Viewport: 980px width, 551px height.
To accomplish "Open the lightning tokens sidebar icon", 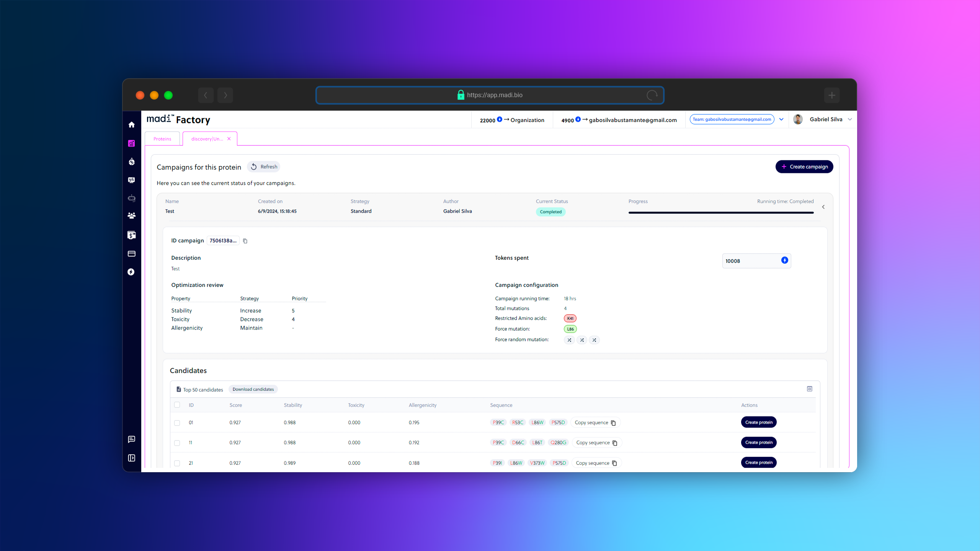I will [131, 272].
